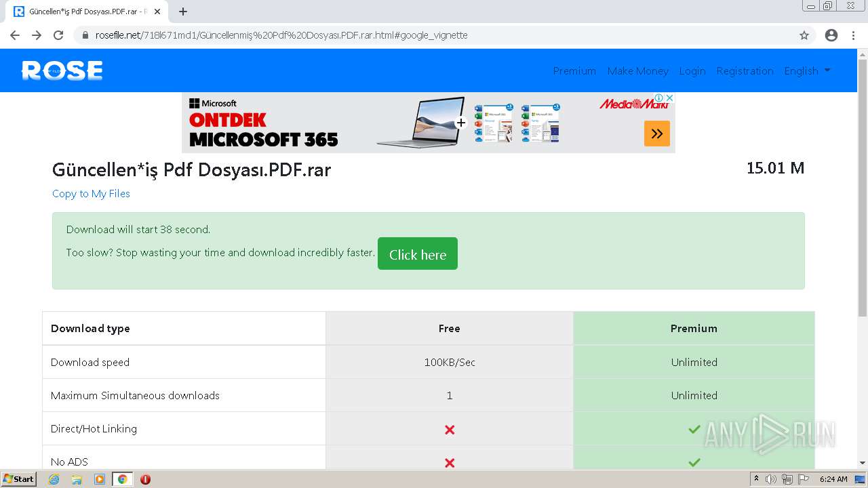The height and width of the screenshot is (488, 868).
Task: Reload the rosefile page
Action: pyautogui.click(x=58, y=35)
